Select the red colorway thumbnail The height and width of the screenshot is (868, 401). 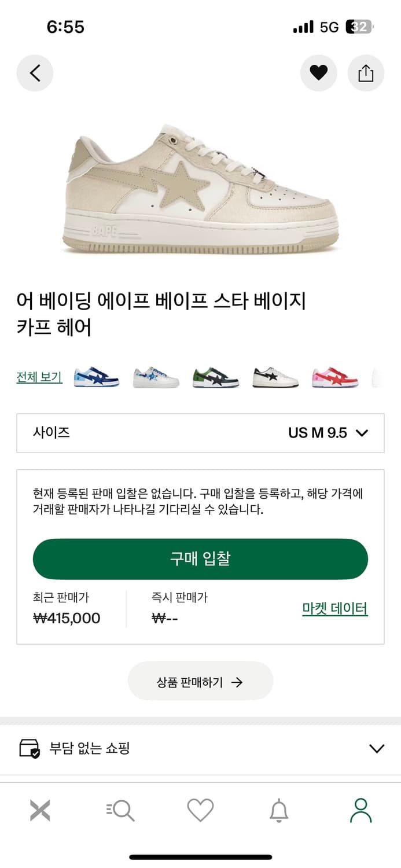334,376
